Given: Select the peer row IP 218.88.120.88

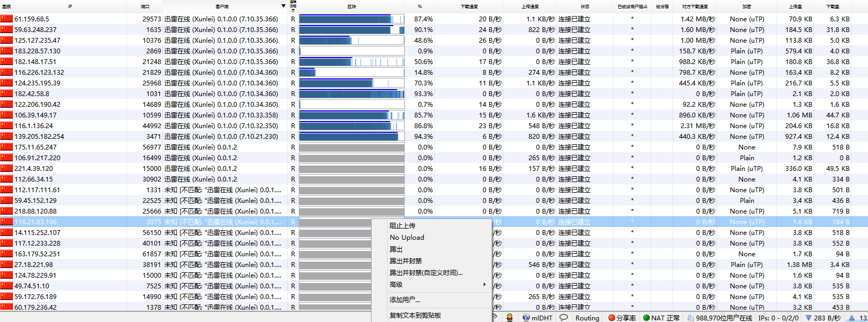Looking at the screenshot, I should [x=35, y=211].
